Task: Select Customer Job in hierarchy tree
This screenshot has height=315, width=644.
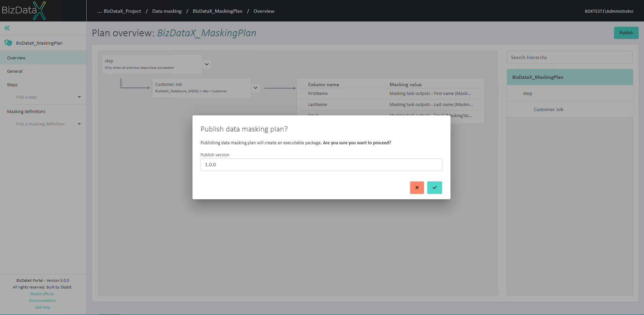Action: pos(570,109)
